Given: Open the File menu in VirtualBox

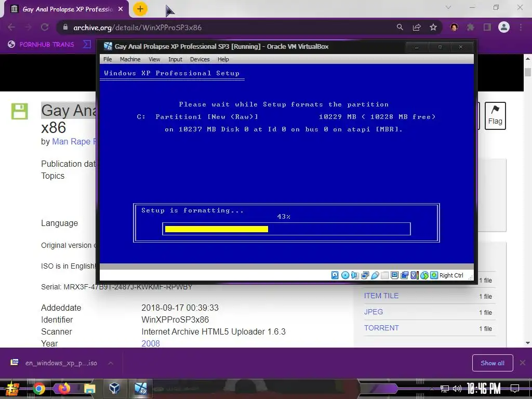Looking at the screenshot, I should 108,59.
